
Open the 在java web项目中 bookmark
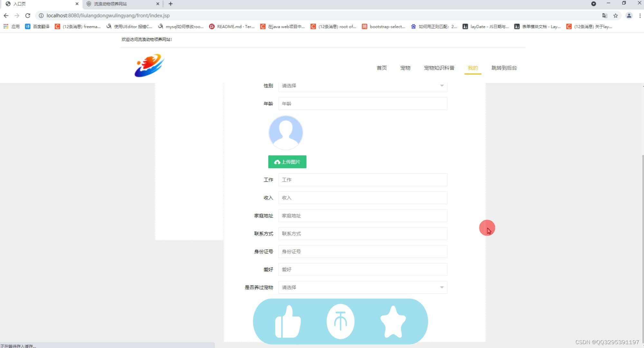coord(283,26)
